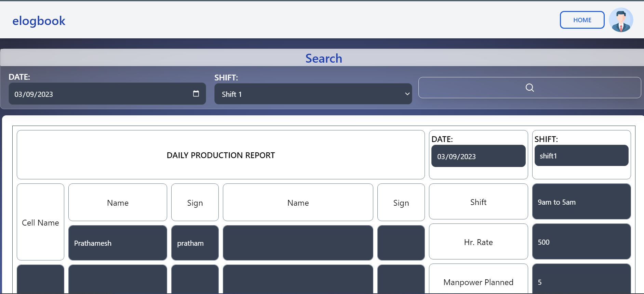Click the empty second Sign field
Image resolution: width=644 pixels, height=294 pixels.
(401, 243)
